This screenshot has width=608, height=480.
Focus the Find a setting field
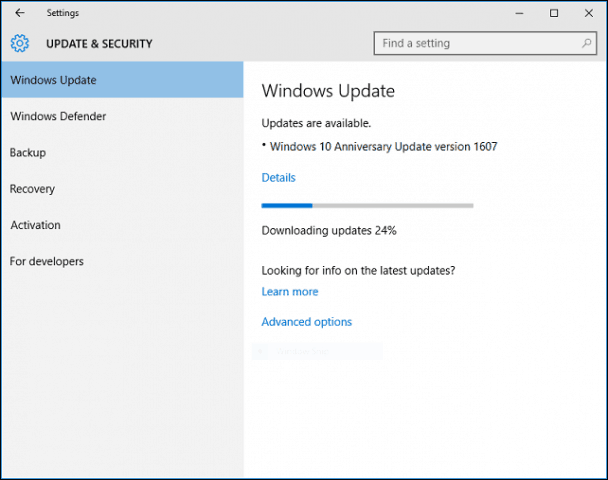(485, 43)
